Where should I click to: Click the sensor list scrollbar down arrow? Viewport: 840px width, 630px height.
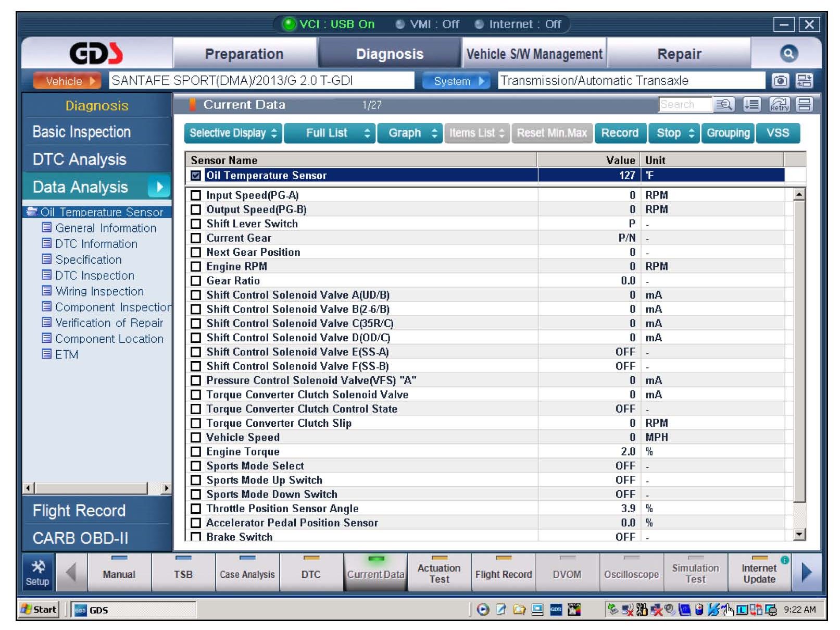pos(798,534)
